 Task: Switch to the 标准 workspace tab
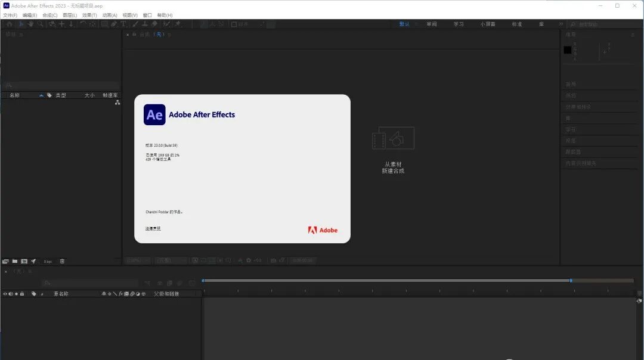pos(516,24)
